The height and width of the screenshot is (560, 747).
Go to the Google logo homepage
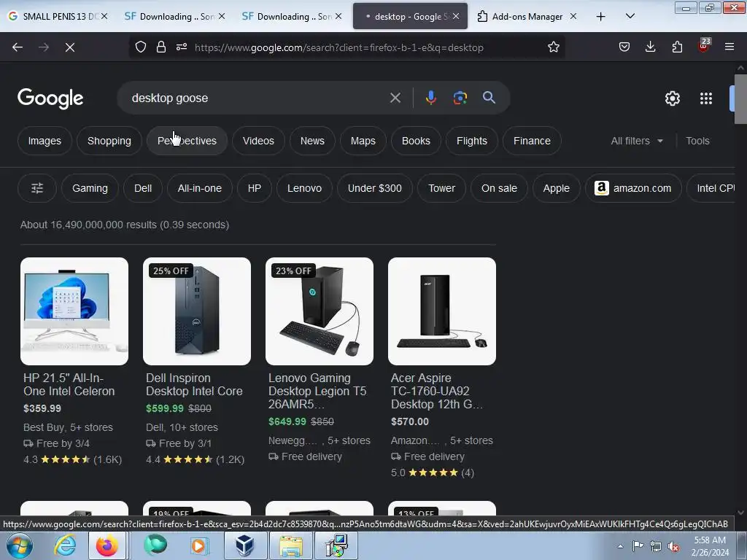pyautogui.click(x=50, y=98)
